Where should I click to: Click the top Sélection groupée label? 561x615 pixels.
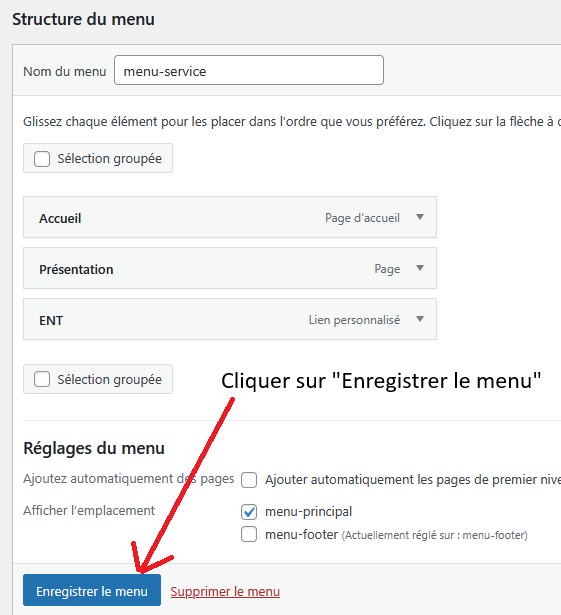109,159
